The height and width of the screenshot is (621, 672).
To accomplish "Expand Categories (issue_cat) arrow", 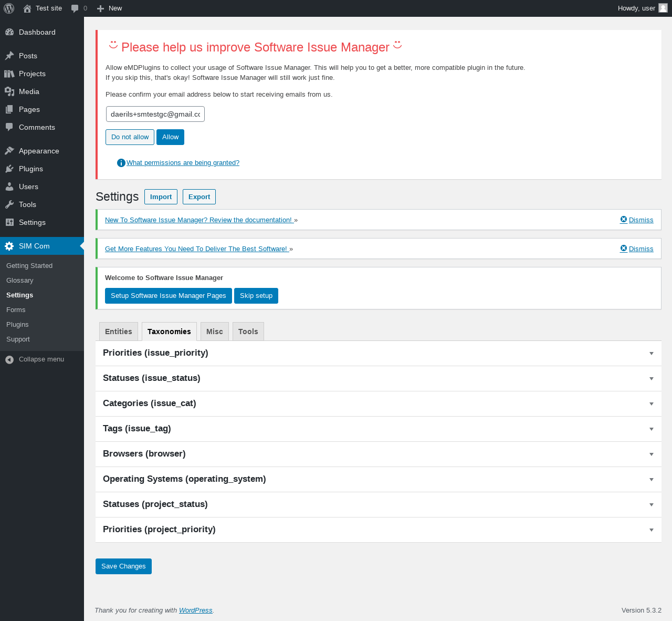I will coord(652,404).
